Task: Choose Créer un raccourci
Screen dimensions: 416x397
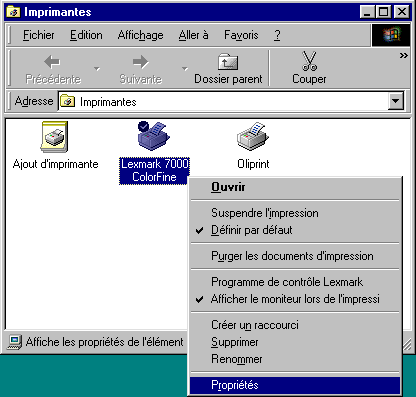Action: tap(295, 325)
